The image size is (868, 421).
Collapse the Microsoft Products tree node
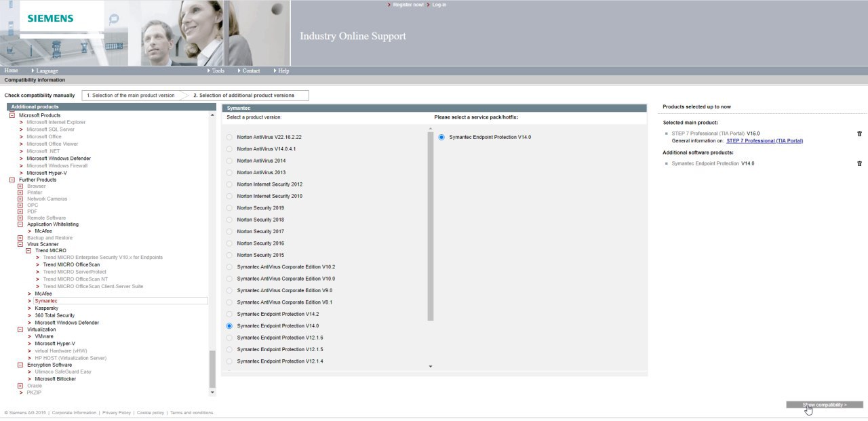point(12,115)
